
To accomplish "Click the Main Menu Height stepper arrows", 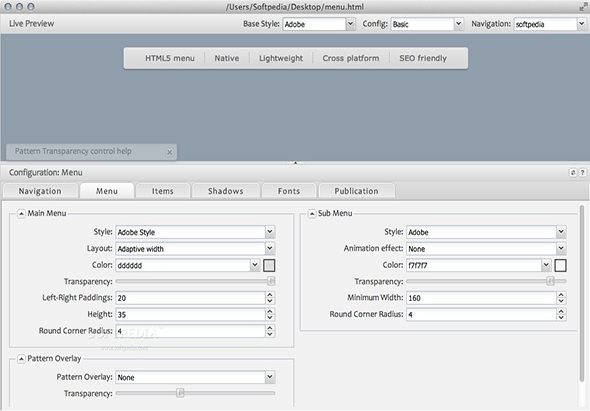I will [x=270, y=315].
